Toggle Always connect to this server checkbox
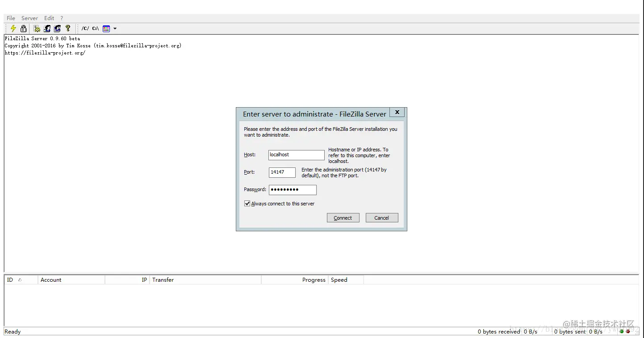This screenshot has height=338, width=644. click(x=247, y=204)
